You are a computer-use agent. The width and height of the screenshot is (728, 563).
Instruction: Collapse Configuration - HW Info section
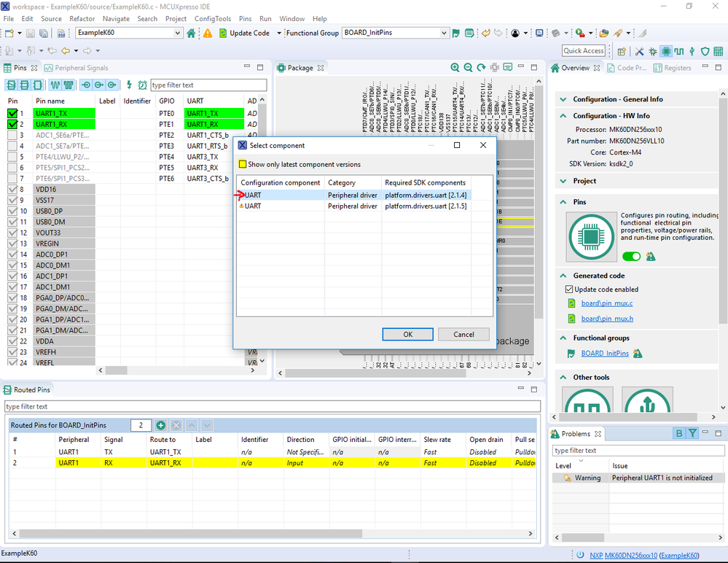(563, 116)
